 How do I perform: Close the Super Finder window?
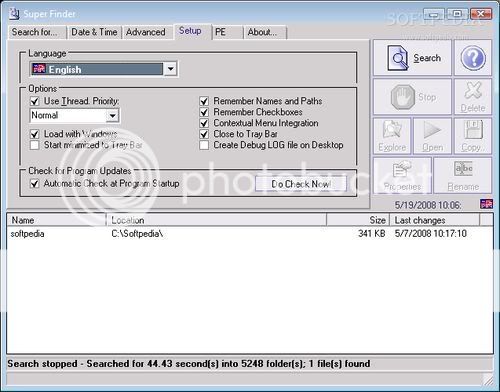point(481,14)
